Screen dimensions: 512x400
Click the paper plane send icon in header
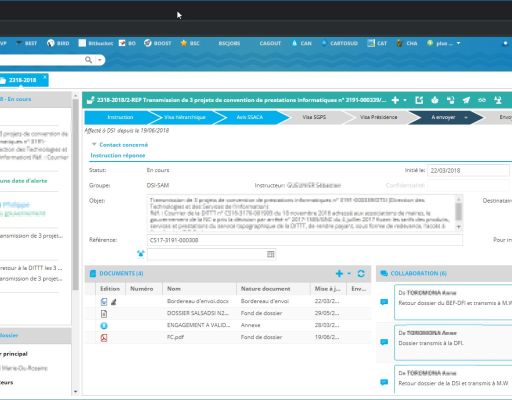[466, 100]
